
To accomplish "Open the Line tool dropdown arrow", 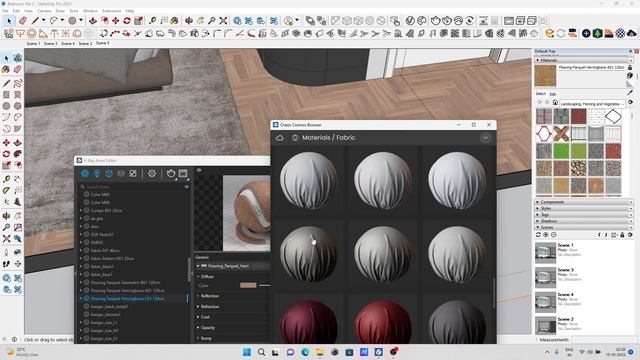I will [x=43, y=20].
